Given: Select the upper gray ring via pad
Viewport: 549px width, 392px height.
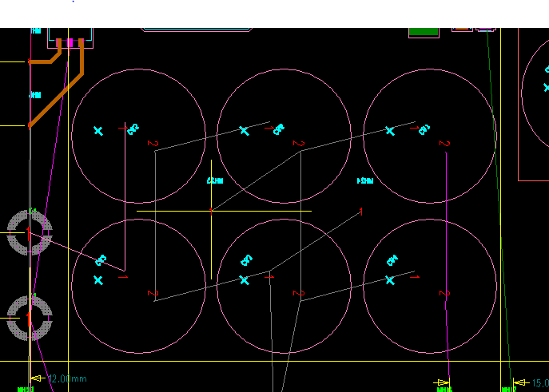Looking at the screenshot, I should coord(30,232).
